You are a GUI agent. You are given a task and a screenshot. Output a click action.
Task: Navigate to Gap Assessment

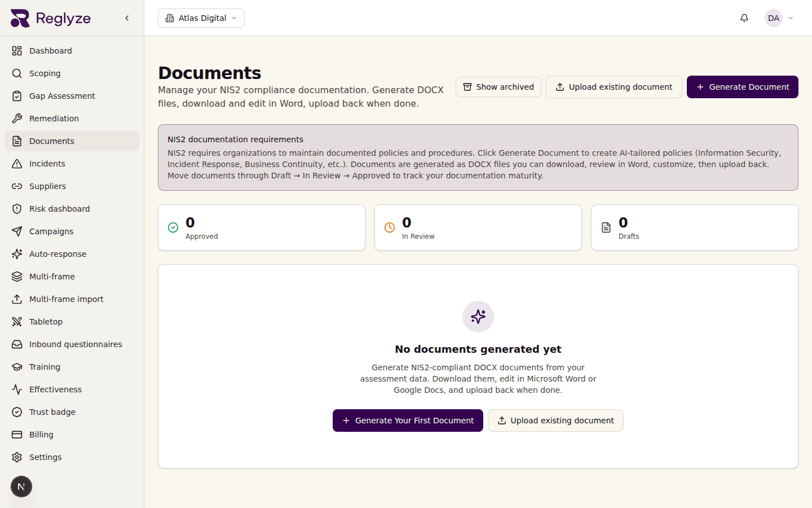pos(72,96)
